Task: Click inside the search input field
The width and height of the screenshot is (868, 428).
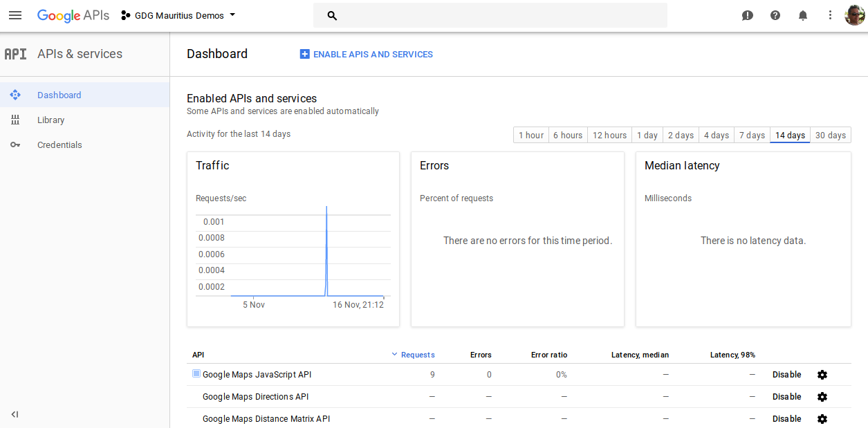Action: click(490, 15)
